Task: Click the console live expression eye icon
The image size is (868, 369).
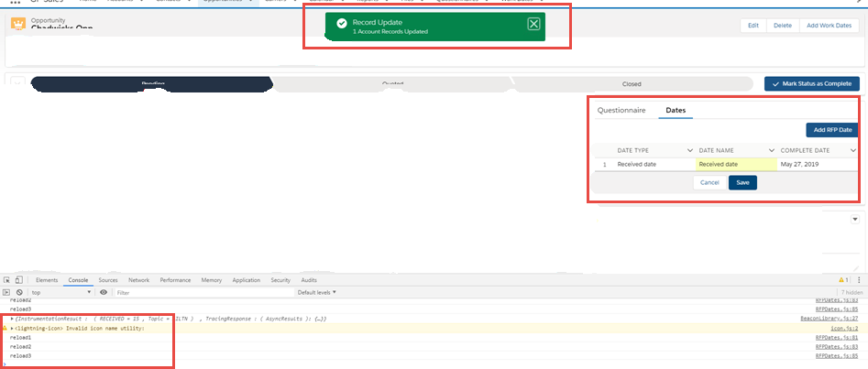Action: click(104, 292)
